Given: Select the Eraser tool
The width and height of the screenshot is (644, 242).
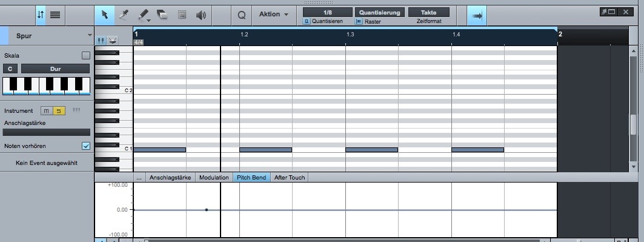Looking at the screenshot, I should (162, 15).
